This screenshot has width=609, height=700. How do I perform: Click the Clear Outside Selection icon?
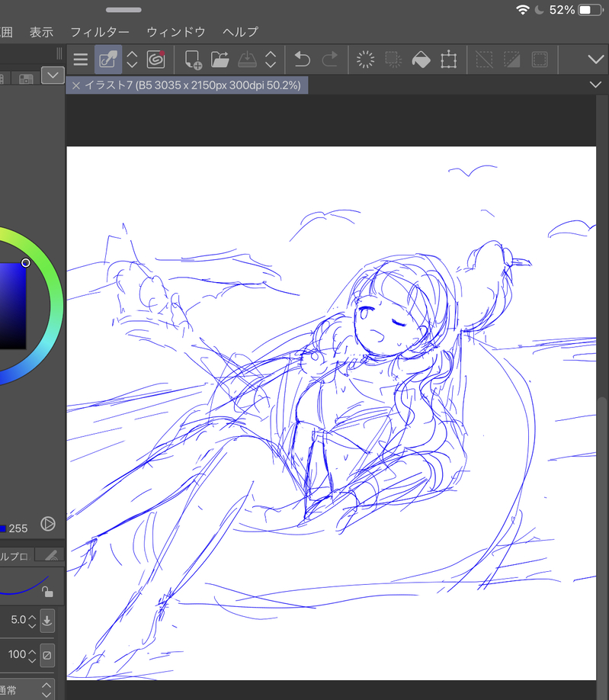point(393,59)
